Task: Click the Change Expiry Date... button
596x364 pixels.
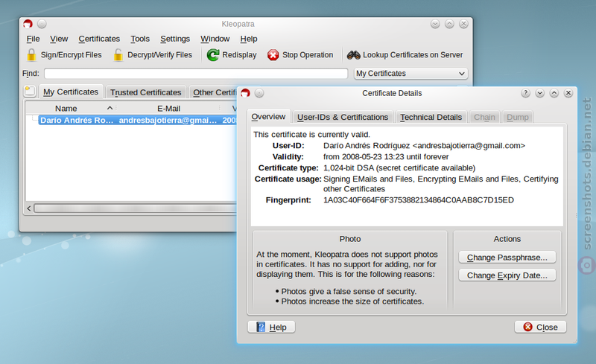Action: (x=507, y=275)
